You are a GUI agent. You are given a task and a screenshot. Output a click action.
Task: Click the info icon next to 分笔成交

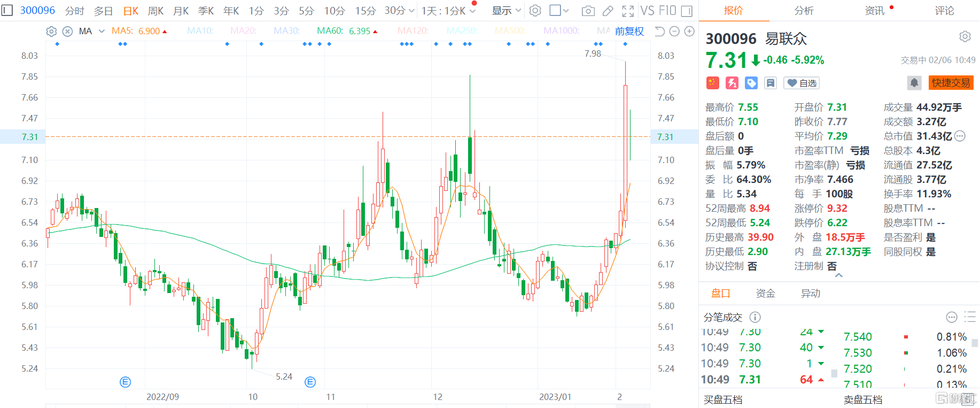pos(755,317)
